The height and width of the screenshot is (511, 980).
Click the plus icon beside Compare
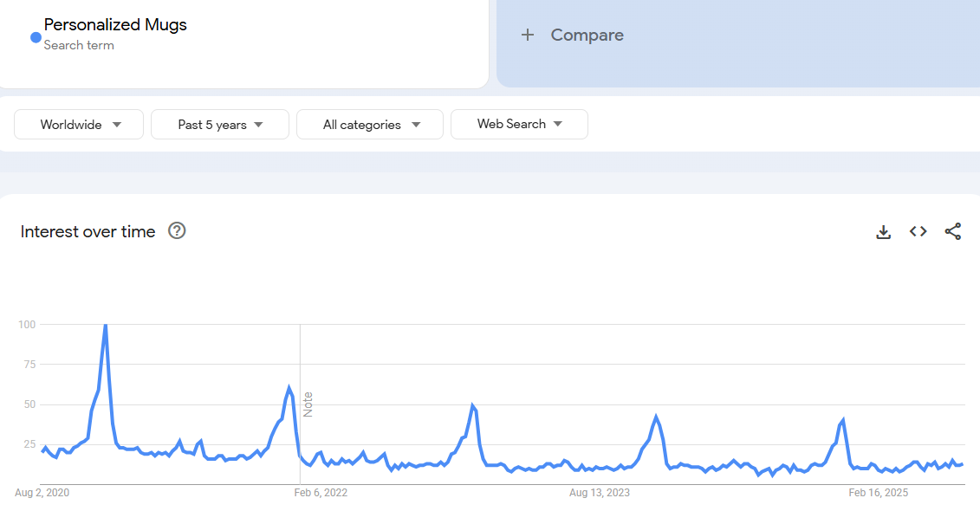[x=528, y=36]
